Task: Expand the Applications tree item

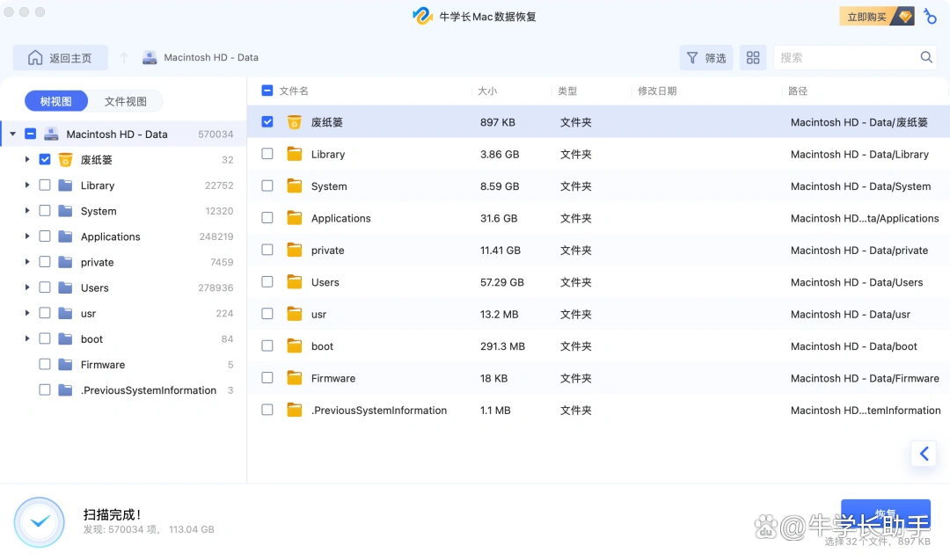Action: (27, 236)
